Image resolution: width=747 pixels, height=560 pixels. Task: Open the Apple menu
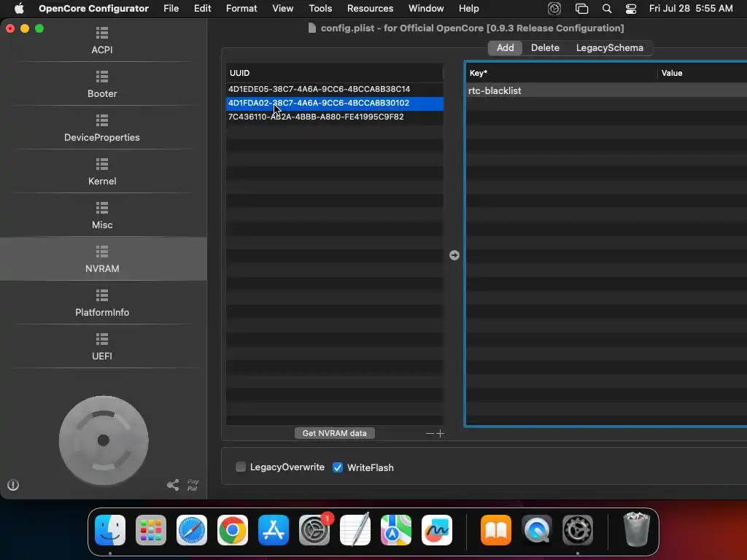19,9
